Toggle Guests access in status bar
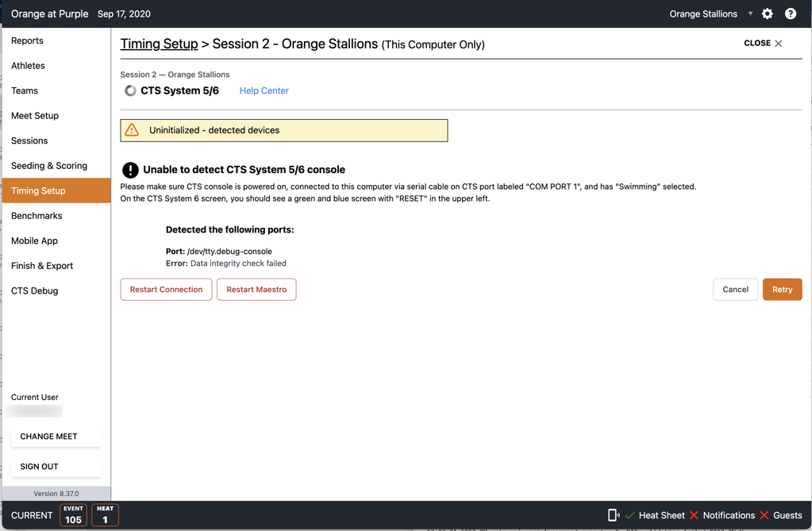 pos(787,514)
